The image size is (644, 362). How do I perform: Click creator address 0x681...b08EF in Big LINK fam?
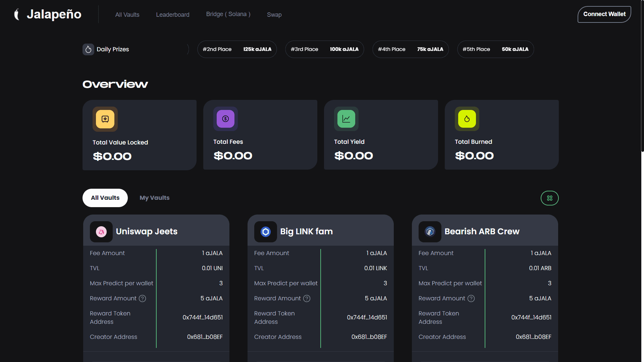pyautogui.click(x=369, y=337)
